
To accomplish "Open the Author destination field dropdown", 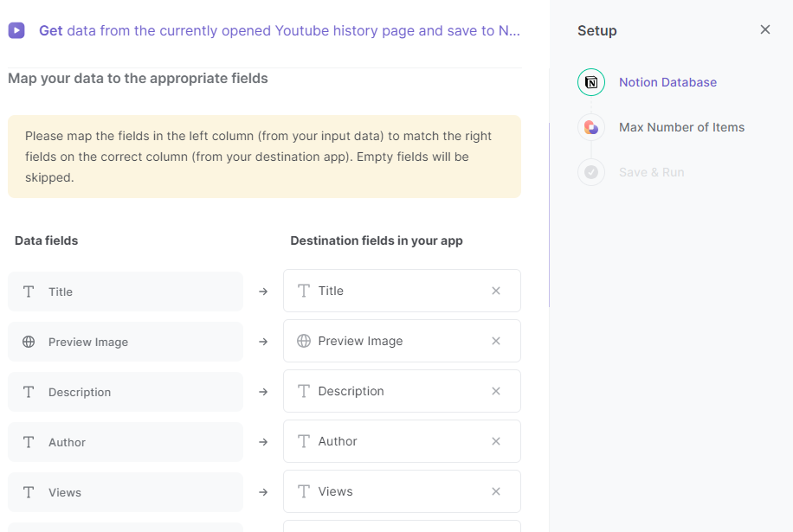I will (402, 441).
